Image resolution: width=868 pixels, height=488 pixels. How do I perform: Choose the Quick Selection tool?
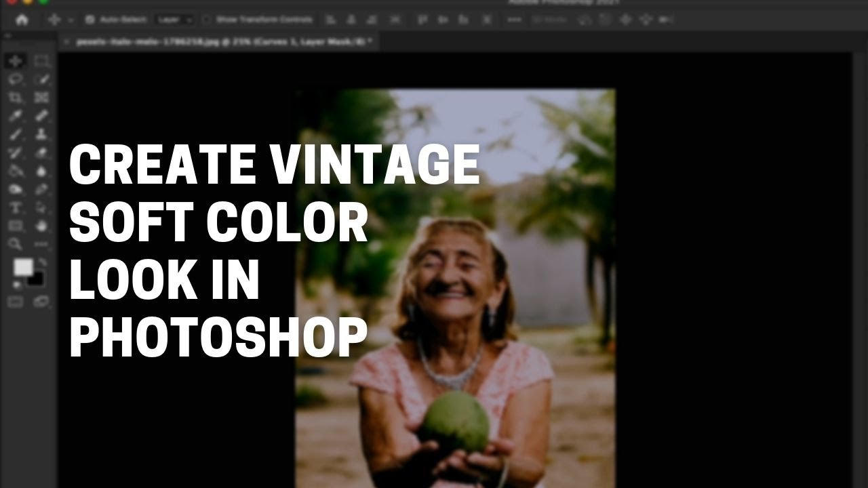(x=41, y=79)
